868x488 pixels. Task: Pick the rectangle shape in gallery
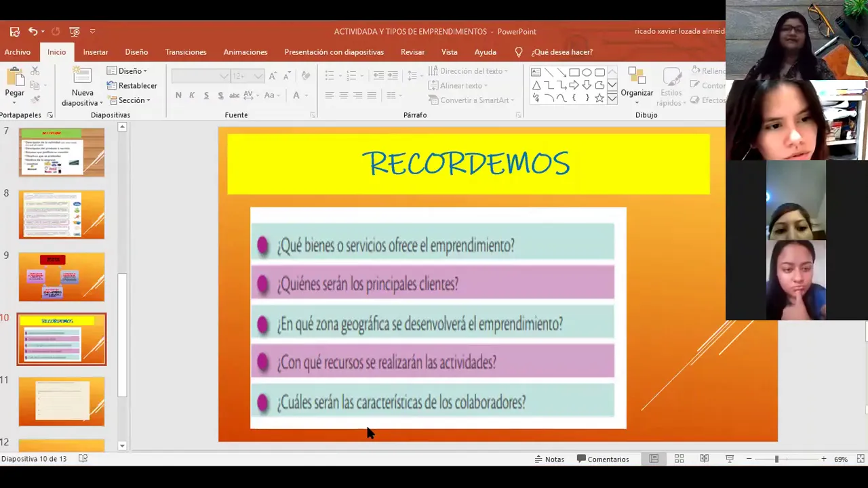[x=574, y=73]
